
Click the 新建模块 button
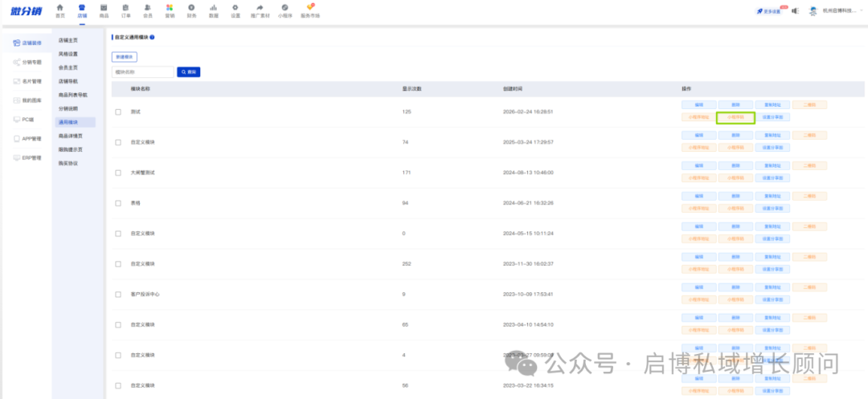[125, 57]
